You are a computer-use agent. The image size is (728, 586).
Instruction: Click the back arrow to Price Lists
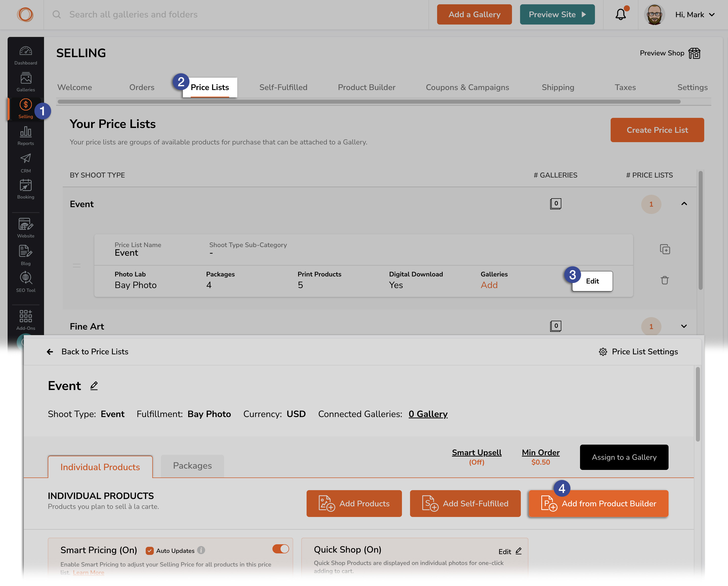click(50, 352)
